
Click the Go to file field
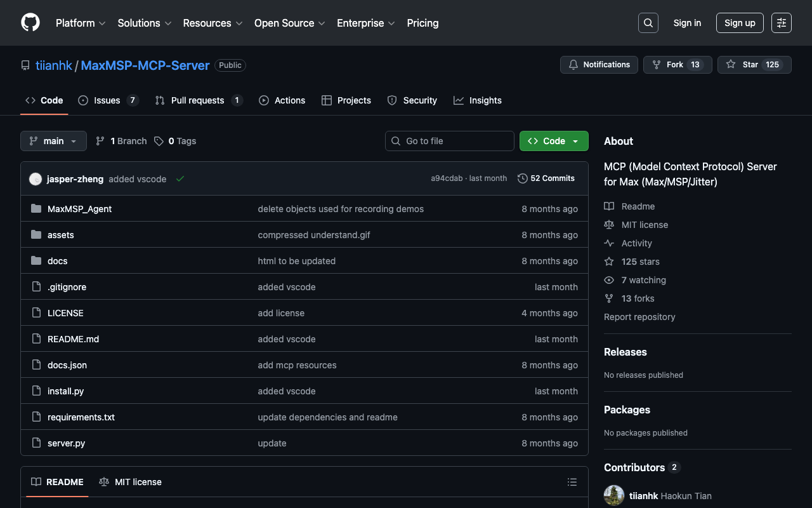point(449,141)
